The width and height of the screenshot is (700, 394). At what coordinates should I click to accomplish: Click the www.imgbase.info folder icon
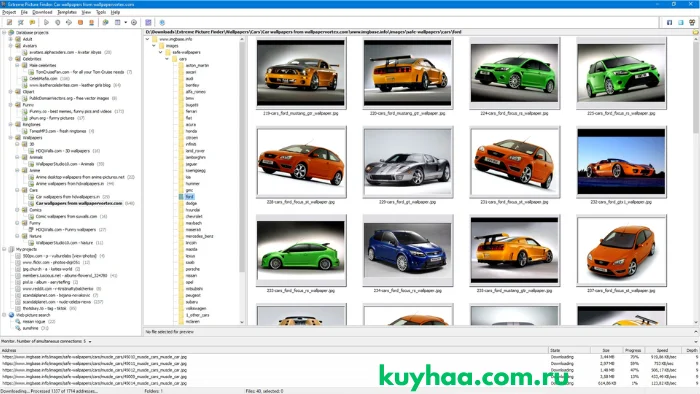point(155,39)
